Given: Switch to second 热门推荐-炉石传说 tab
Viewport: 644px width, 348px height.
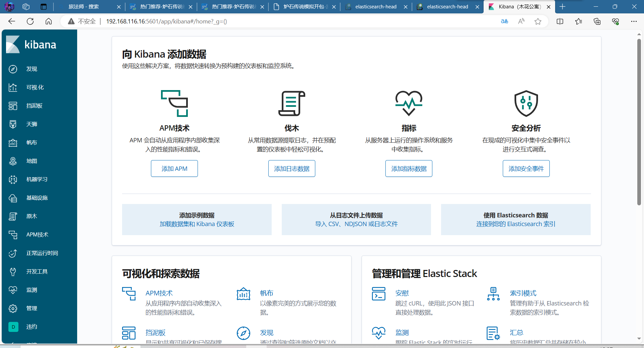Looking at the screenshot, I should 233,7.
